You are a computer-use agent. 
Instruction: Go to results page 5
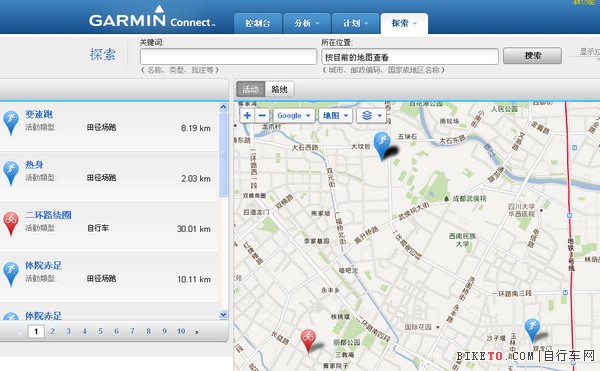tap(100, 331)
